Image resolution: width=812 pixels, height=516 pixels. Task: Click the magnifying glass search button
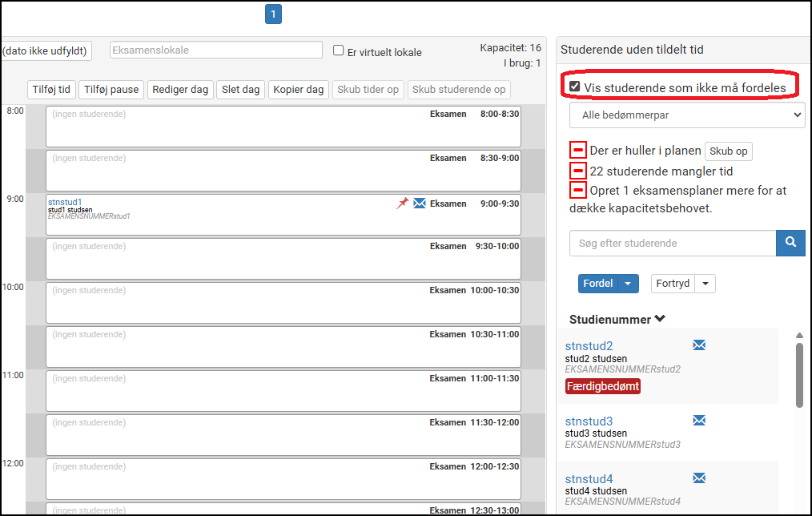(790, 243)
